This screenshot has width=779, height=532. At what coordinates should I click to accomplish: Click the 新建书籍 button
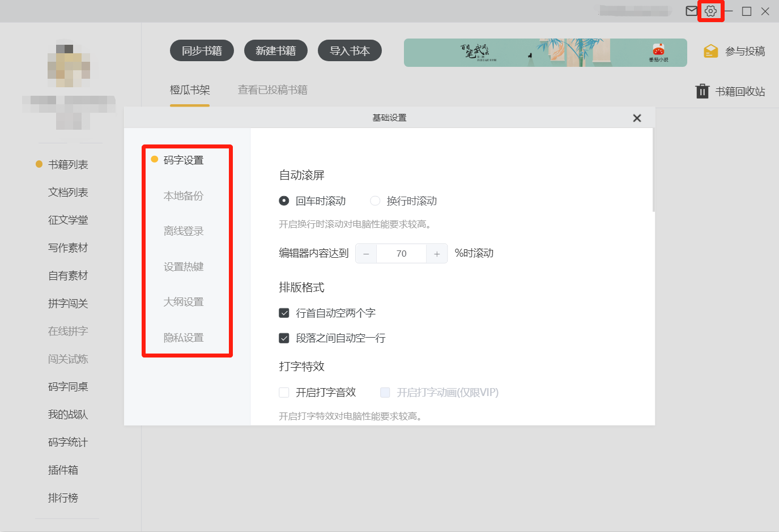(x=275, y=50)
